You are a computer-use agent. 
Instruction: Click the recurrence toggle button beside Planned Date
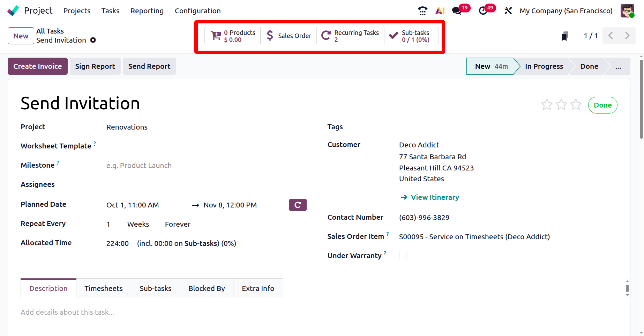298,205
